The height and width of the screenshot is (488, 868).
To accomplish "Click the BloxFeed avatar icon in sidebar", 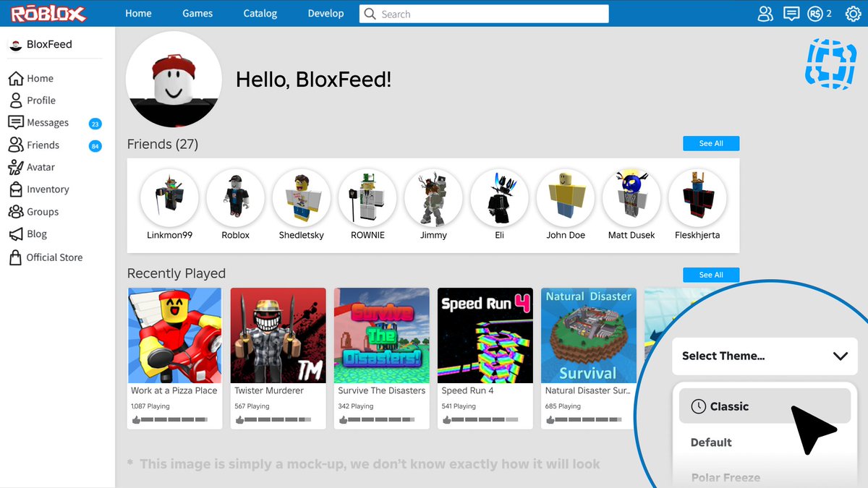I will (x=15, y=45).
